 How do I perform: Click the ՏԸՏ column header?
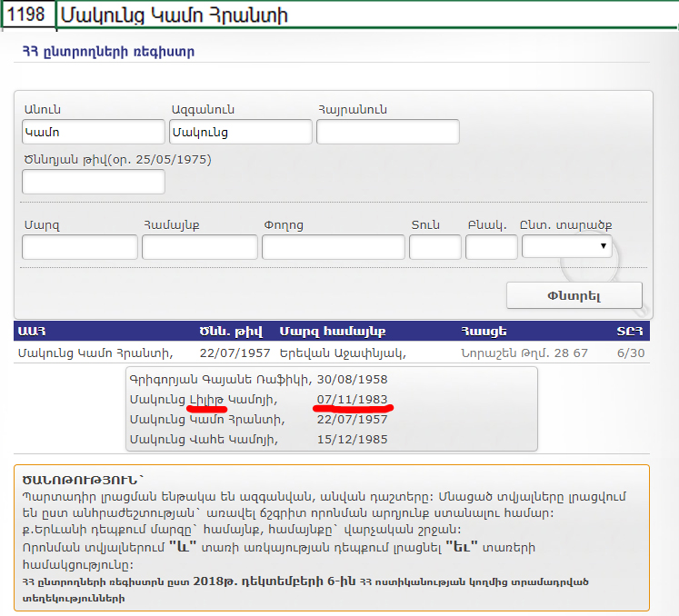pos(629,331)
